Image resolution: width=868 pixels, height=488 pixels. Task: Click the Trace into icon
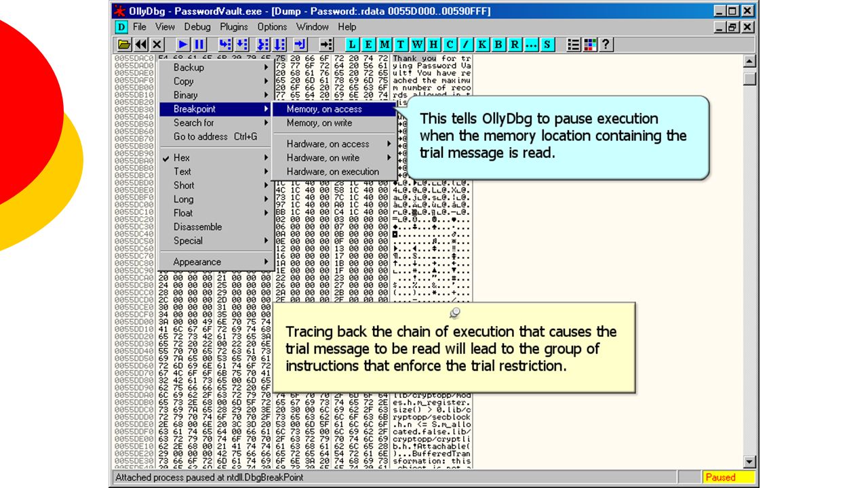click(263, 45)
